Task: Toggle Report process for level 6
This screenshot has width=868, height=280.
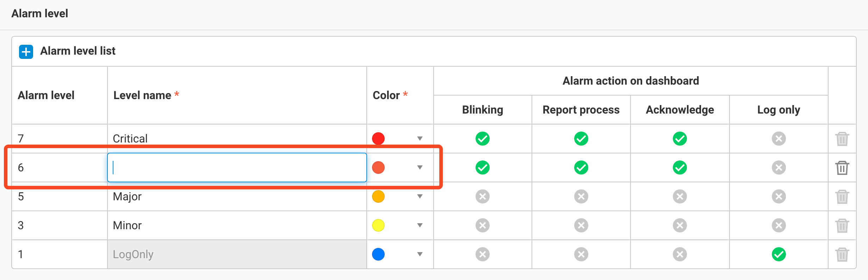Action: (x=581, y=168)
